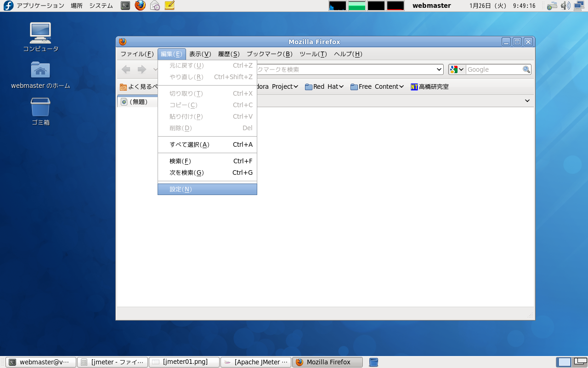The height and width of the screenshot is (368, 588).
Task: Open the mail client panel launcher
Action: pyautogui.click(x=155, y=6)
